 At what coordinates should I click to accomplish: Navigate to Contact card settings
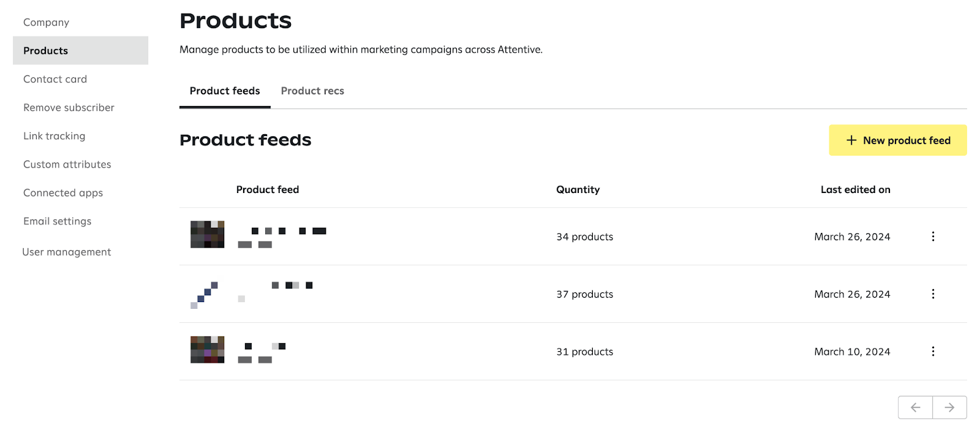pyautogui.click(x=55, y=79)
